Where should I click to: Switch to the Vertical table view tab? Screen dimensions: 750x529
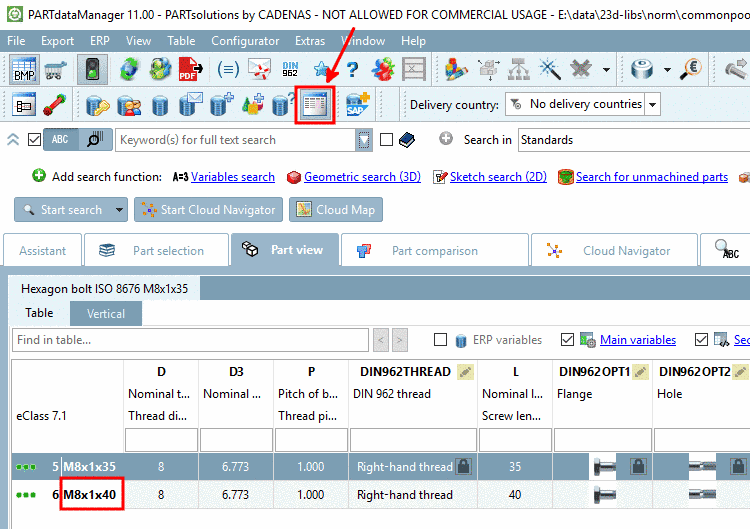tap(106, 313)
